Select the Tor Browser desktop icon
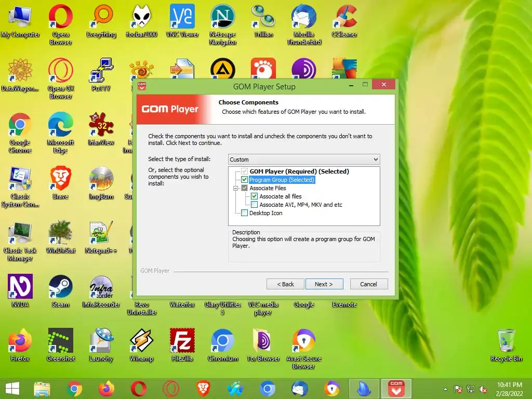532x399 pixels. coord(263,345)
